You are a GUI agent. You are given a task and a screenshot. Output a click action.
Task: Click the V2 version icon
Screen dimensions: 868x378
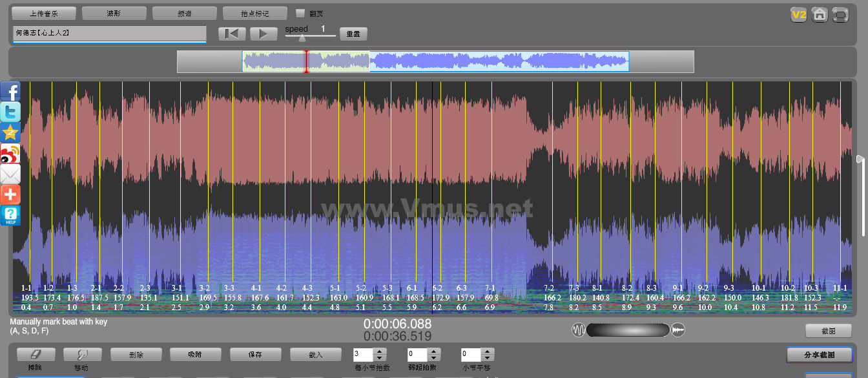click(x=799, y=15)
